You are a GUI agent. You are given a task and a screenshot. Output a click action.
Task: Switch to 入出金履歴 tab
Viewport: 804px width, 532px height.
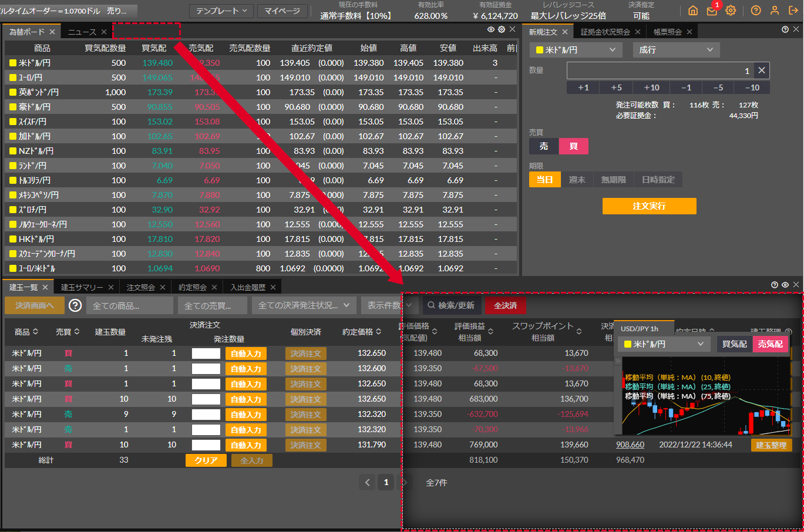coord(248,287)
